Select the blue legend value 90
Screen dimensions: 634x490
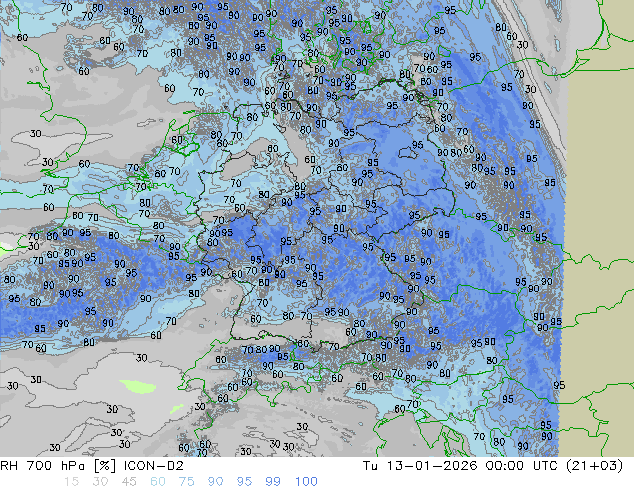coord(216,482)
